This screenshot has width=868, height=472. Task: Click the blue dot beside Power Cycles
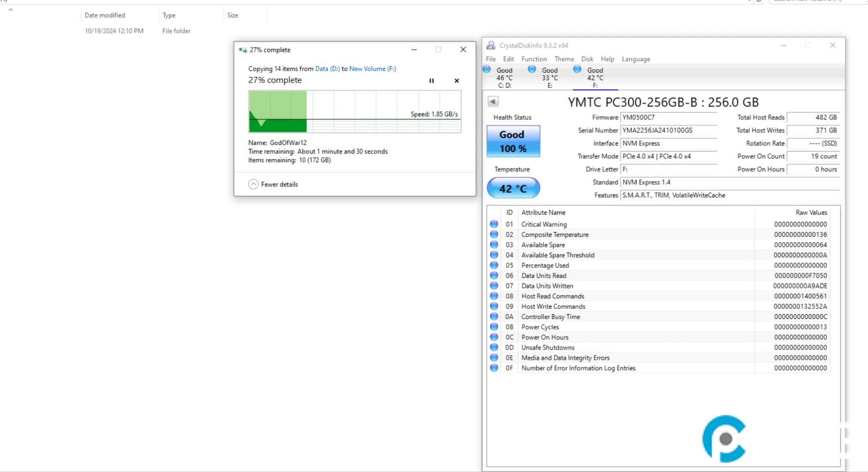click(x=494, y=327)
